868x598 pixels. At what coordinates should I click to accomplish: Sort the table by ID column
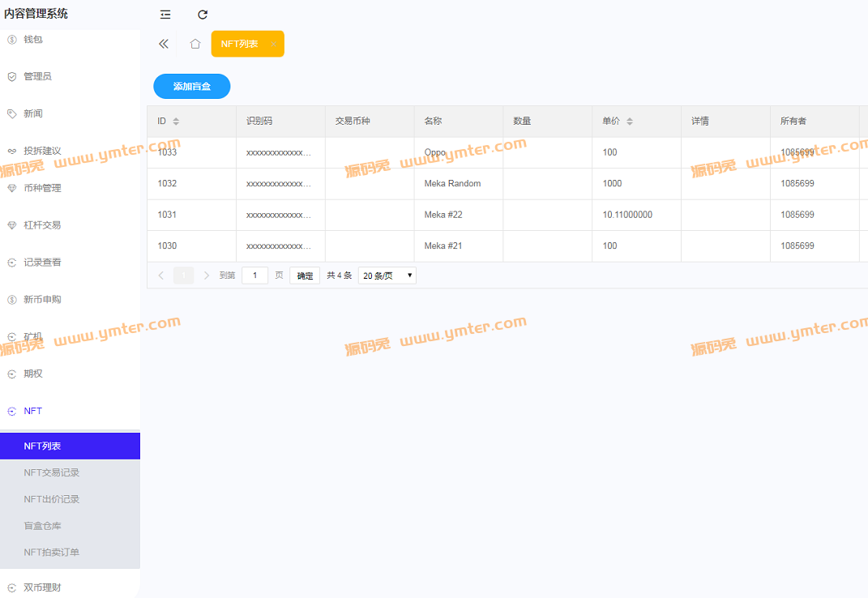pos(176,122)
